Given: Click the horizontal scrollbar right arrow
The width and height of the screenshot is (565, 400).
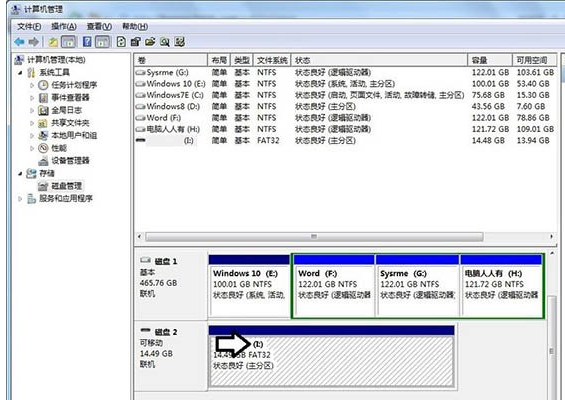Looking at the screenshot, I should tap(551, 237).
